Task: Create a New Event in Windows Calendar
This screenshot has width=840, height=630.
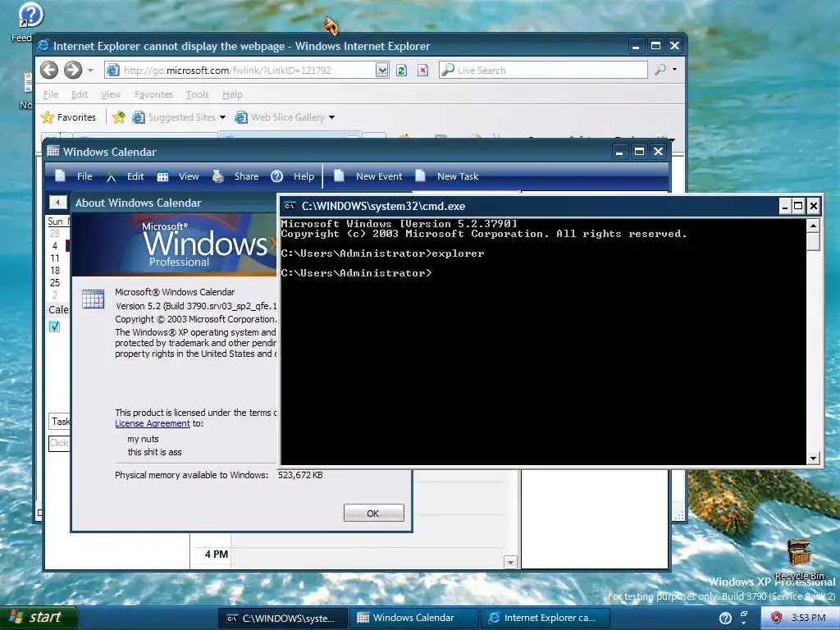Action: 367,176
